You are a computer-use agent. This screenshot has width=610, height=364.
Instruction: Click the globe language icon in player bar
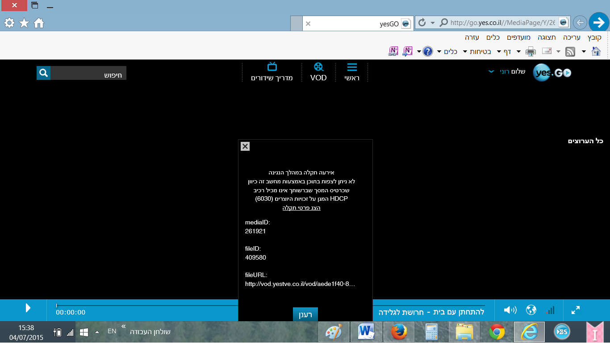531,310
